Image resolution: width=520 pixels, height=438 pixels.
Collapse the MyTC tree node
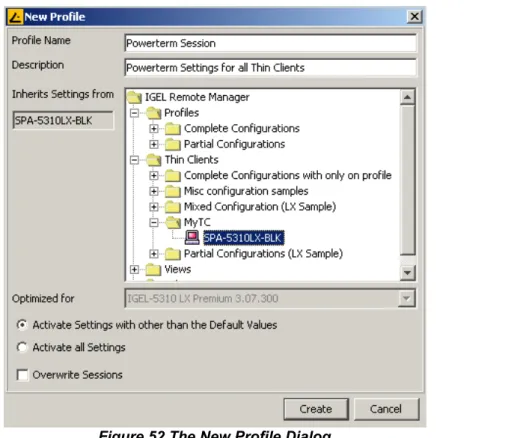(x=154, y=223)
